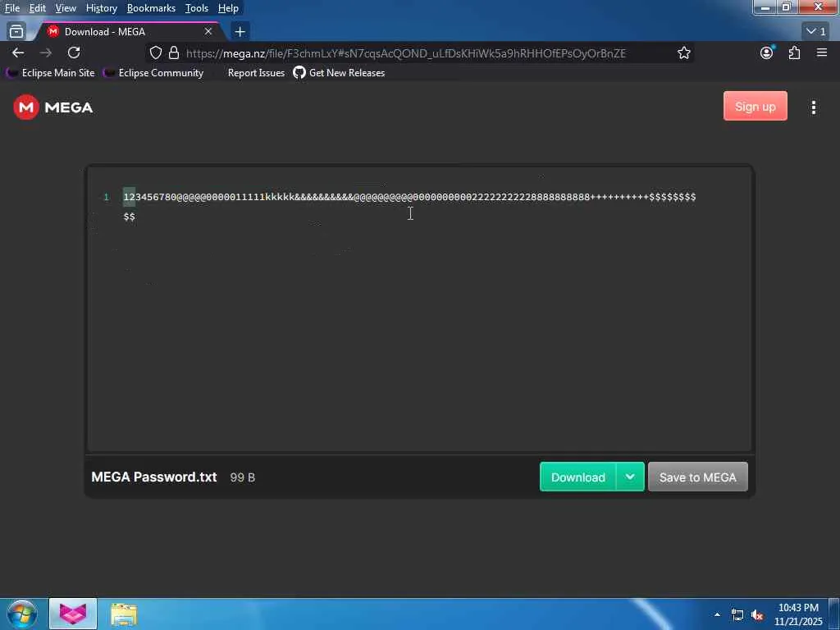
Task: Minimize the browser window
Action: (x=765, y=7)
